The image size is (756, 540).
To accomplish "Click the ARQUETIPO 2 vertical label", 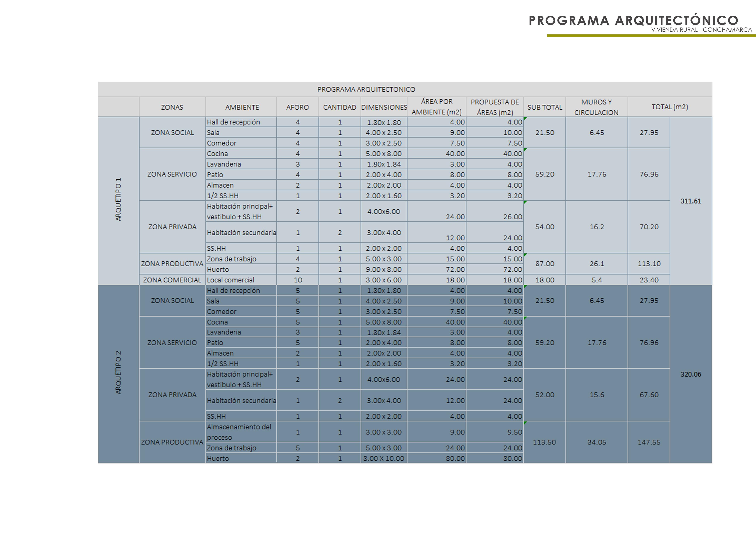I will [118, 373].
